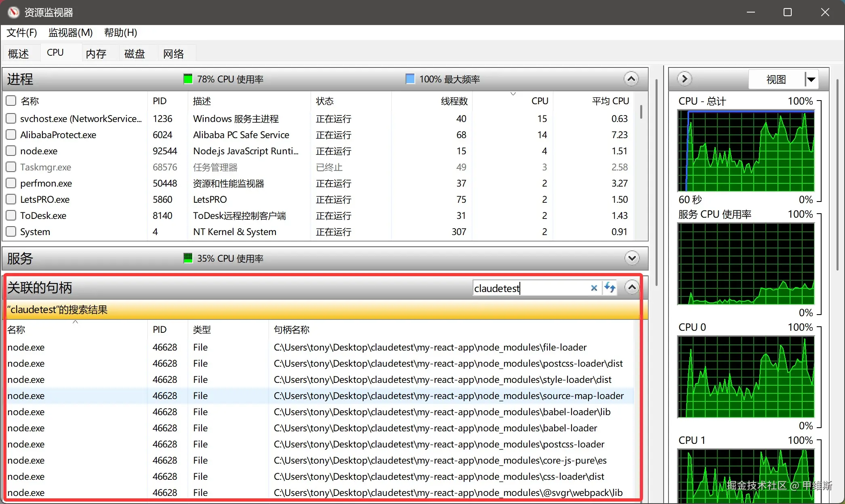This screenshot has height=504, width=845.
Task: Open the 监视器(M) menu
Action: pyautogui.click(x=70, y=32)
